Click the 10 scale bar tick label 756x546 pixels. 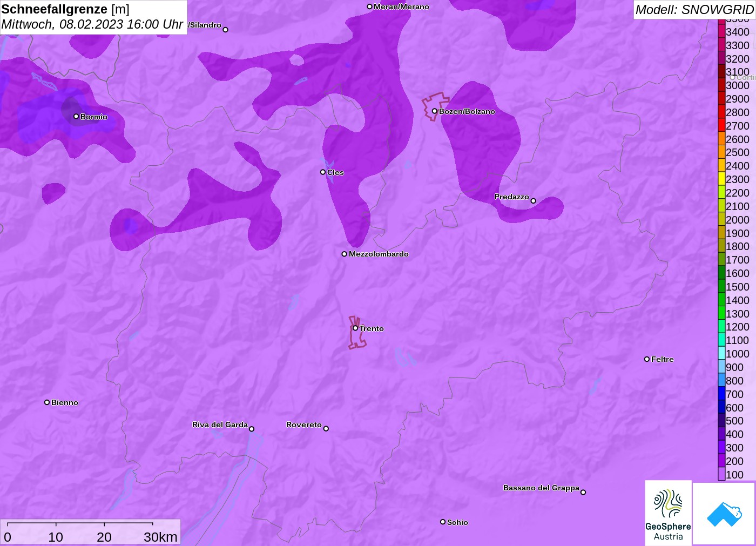coord(56,537)
